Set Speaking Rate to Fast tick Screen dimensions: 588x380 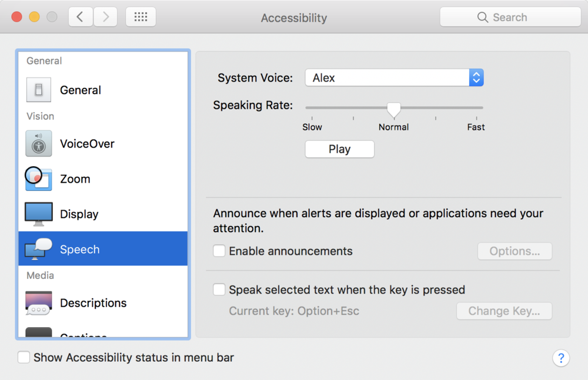pyautogui.click(x=477, y=118)
